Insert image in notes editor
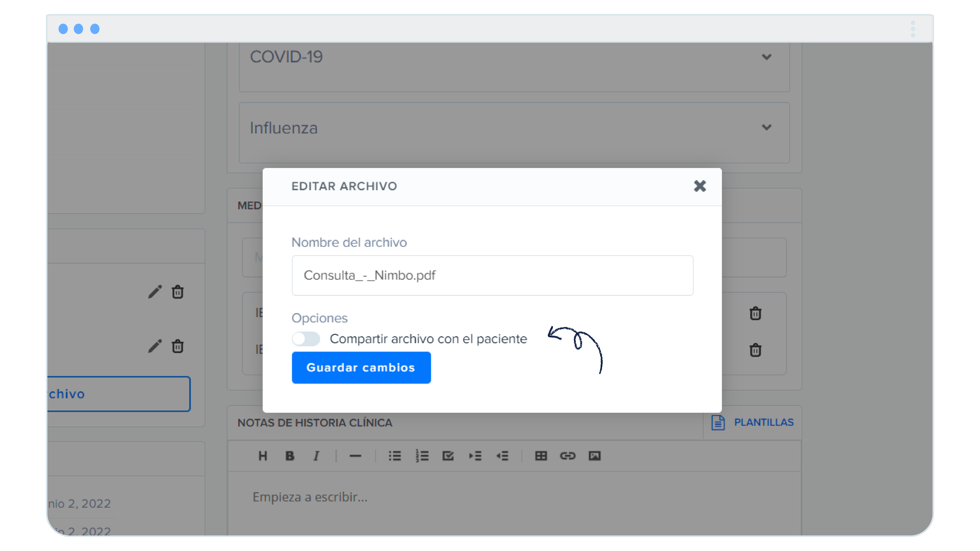This screenshot has width=980, height=551. click(595, 456)
